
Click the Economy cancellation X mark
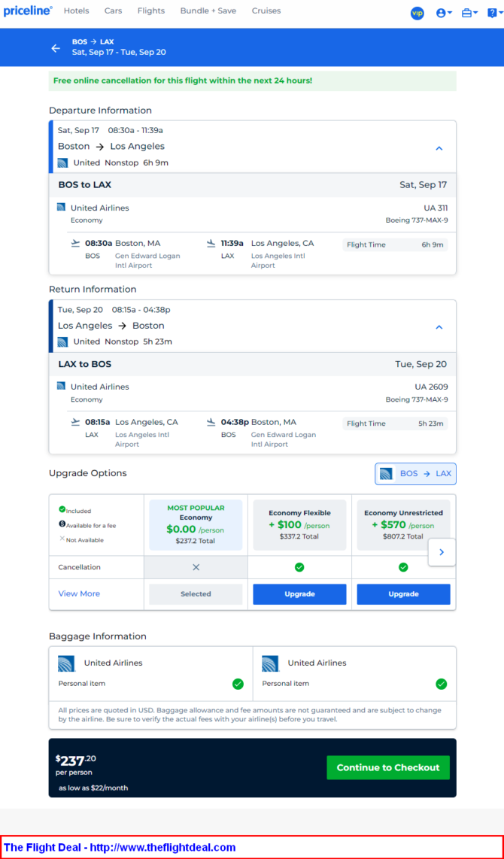(x=196, y=568)
